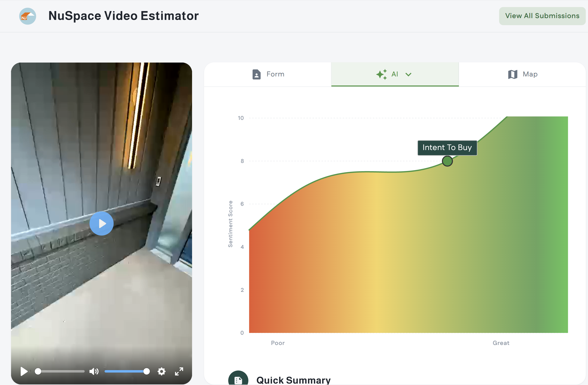Open video settings gear icon

[161, 371]
